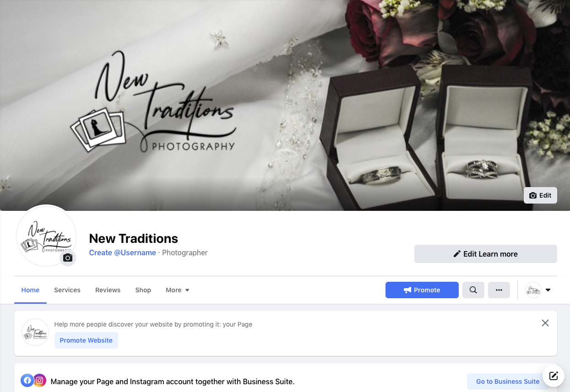This screenshot has height=392, width=570.
Task: Open the three-dots more options button
Action: coord(499,290)
